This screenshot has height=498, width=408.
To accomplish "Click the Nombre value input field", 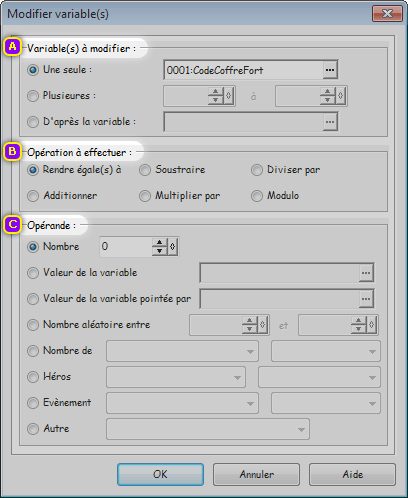I will click(x=126, y=247).
